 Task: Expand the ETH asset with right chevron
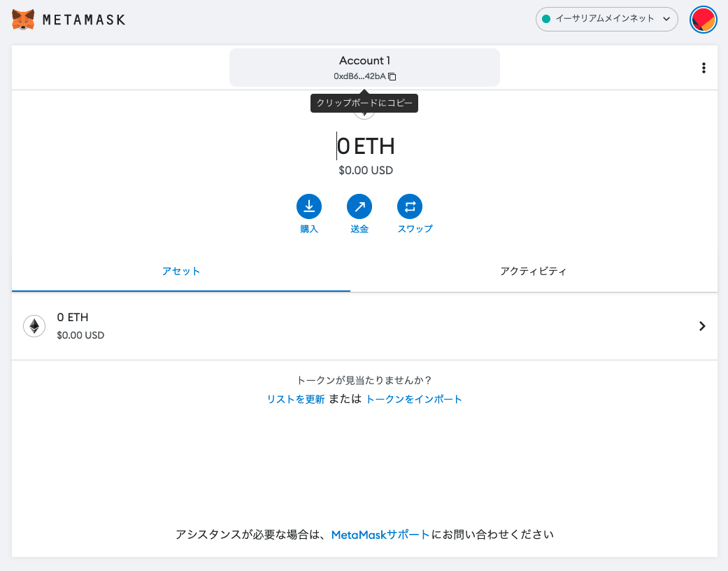[x=702, y=326]
